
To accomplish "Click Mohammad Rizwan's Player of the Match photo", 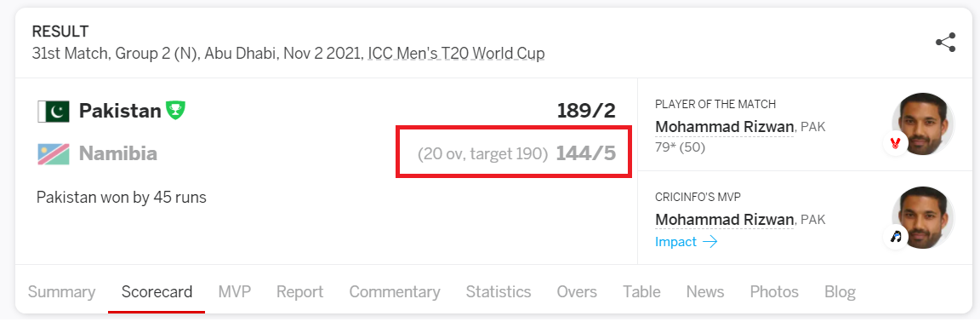I will pos(923,124).
